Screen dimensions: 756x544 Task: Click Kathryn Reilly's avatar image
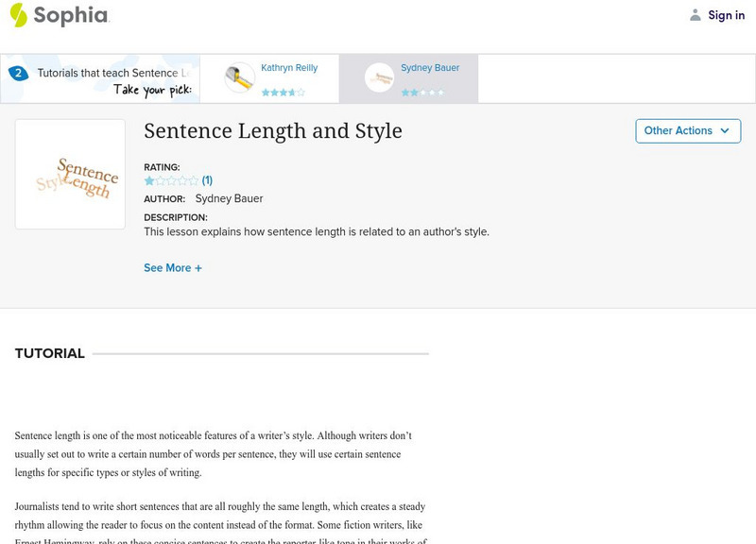point(239,77)
